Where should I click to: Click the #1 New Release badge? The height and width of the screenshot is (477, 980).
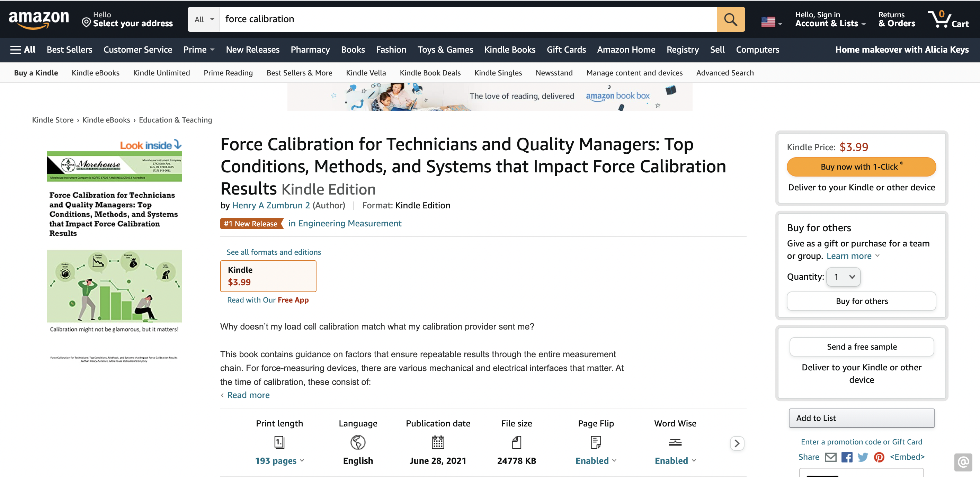251,224
